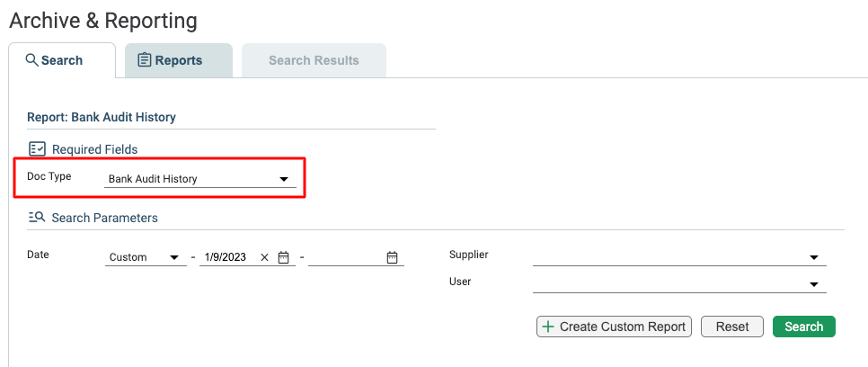868x367 pixels.
Task: Click the 1/9/2023 start date field
Action: tap(228, 257)
